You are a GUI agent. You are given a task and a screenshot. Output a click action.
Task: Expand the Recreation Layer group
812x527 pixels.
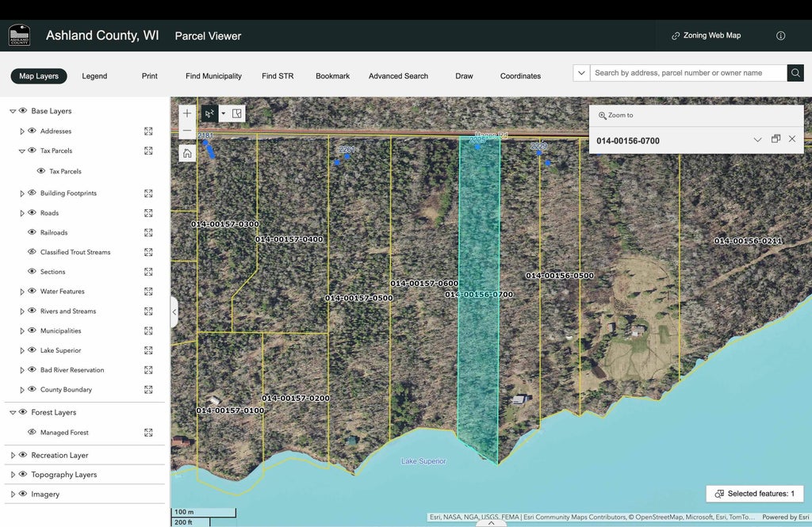13,456
